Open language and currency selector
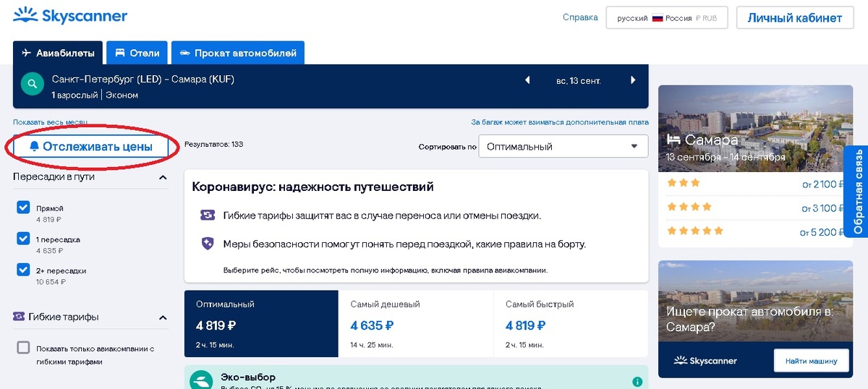The height and width of the screenshot is (389, 868). pyautogui.click(x=667, y=18)
